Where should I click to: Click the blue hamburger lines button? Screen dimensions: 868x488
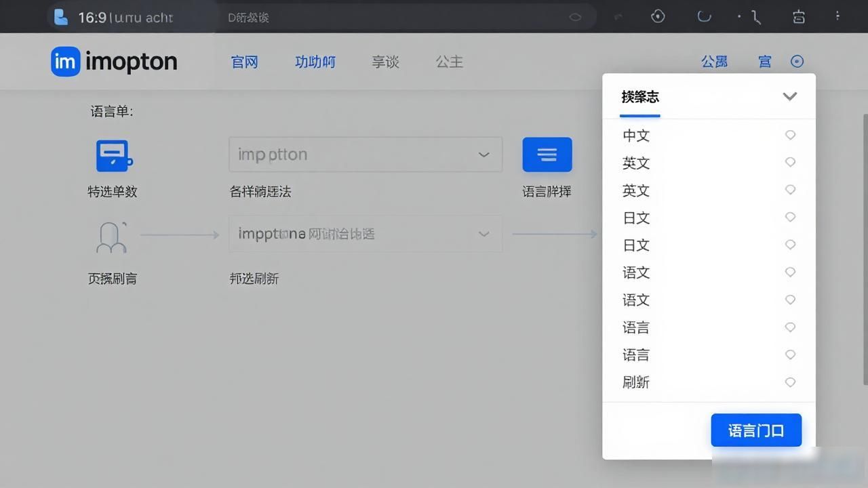pos(547,155)
